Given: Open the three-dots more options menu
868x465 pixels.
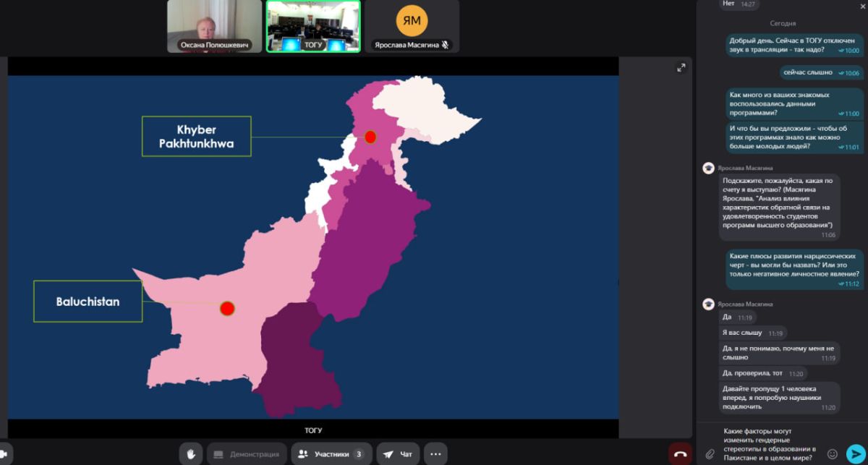Looking at the screenshot, I should coord(435,454).
